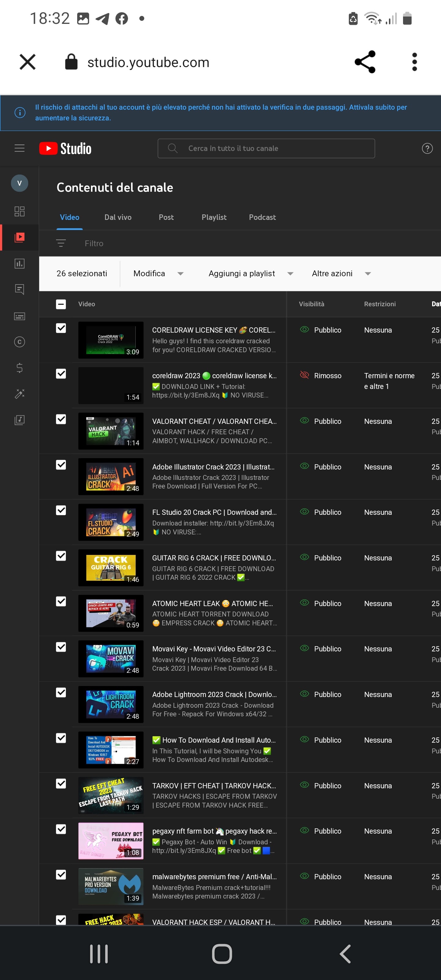
Task: Click Termini e norme e altre 1 restriction
Action: point(389,381)
